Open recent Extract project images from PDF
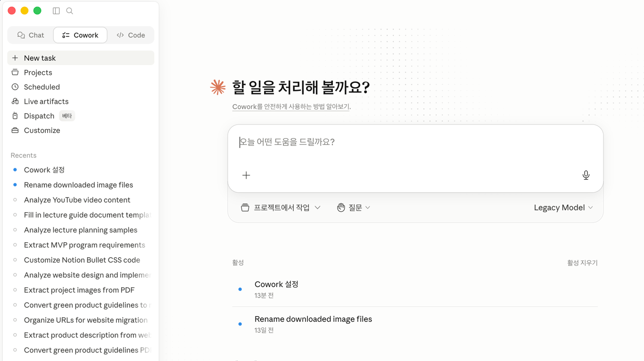The width and height of the screenshot is (644, 361). tap(81, 290)
